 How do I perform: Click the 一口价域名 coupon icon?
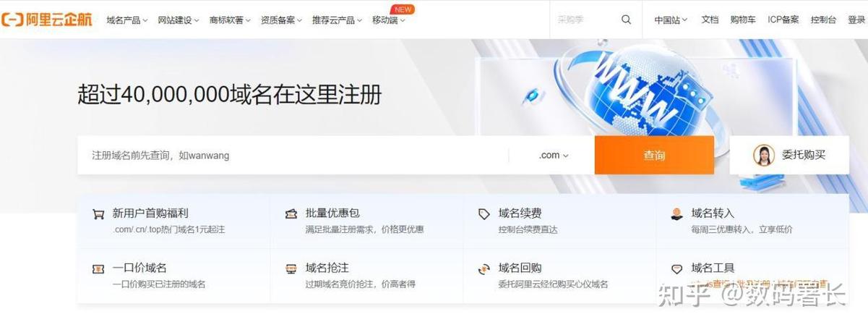tap(98, 268)
